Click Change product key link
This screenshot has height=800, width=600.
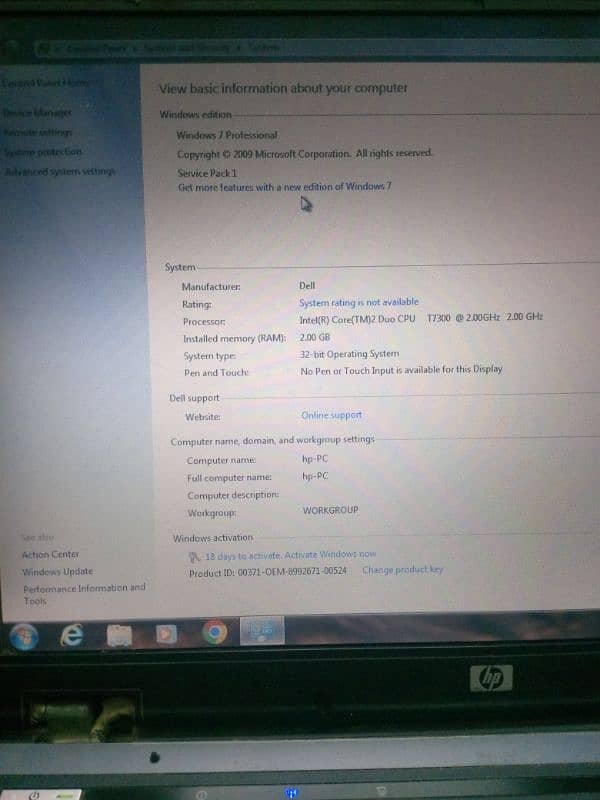(402, 570)
